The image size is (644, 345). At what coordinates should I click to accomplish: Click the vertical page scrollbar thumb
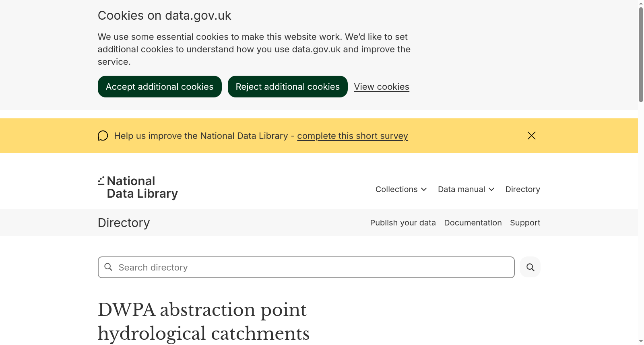point(641,54)
